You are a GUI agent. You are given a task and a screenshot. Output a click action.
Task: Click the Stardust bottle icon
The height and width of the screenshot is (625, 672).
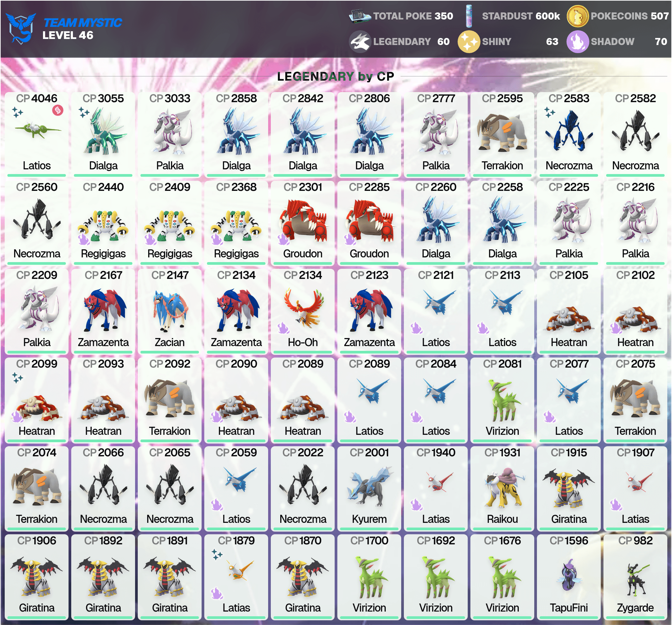[469, 16]
